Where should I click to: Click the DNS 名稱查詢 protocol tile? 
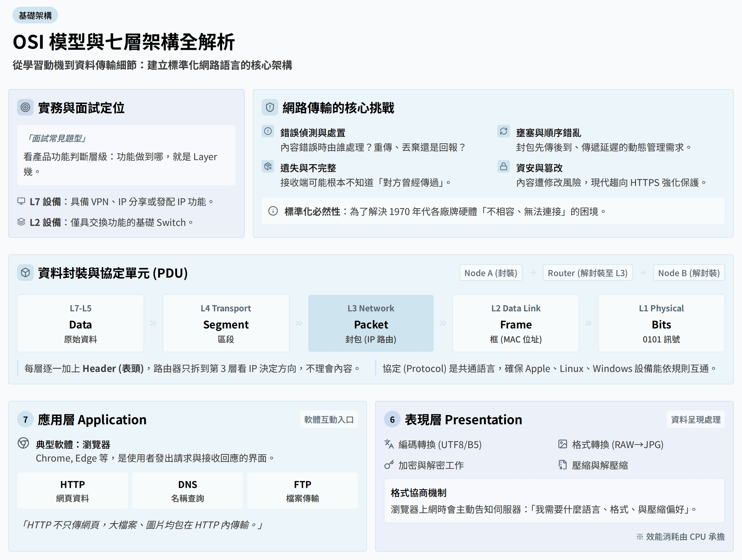pos(188,491)
